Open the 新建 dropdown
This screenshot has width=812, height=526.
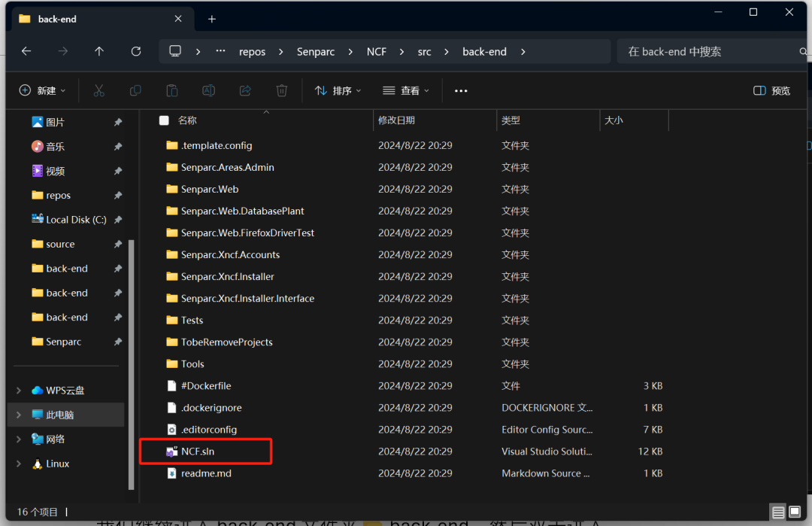click(42, 91)
